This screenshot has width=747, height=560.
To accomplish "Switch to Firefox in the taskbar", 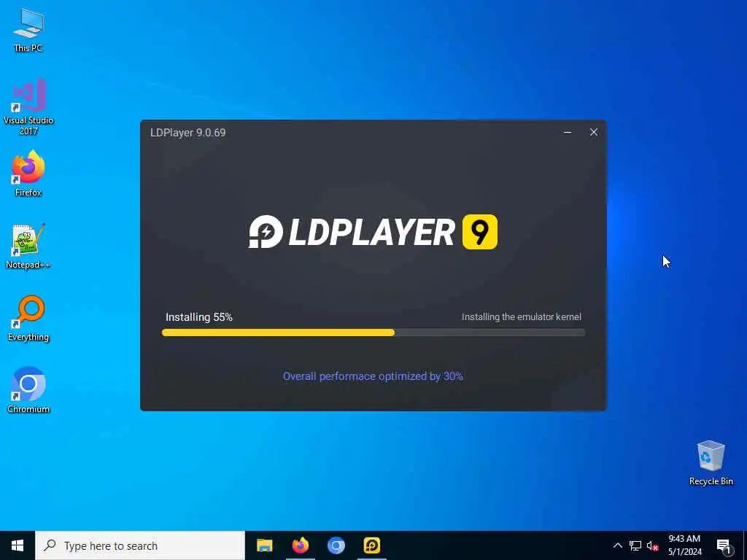I will click(300, 545).
